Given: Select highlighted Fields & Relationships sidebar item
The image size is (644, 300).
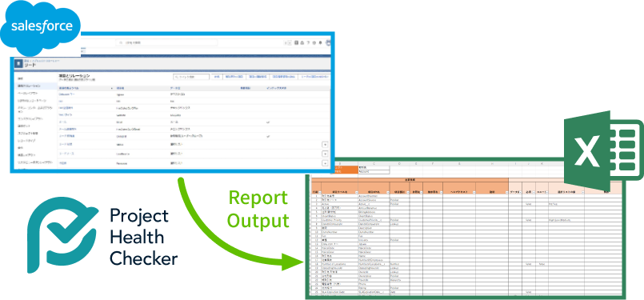Looking at the screenshot, I should point(34,86).
